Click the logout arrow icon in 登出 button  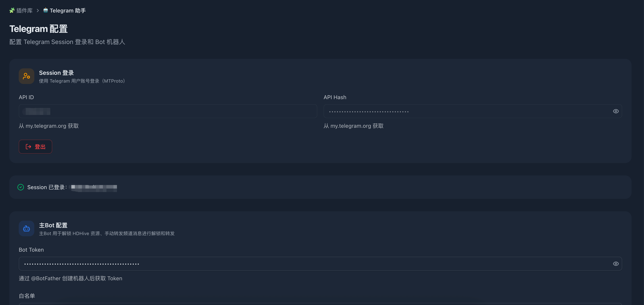[28, 147]
